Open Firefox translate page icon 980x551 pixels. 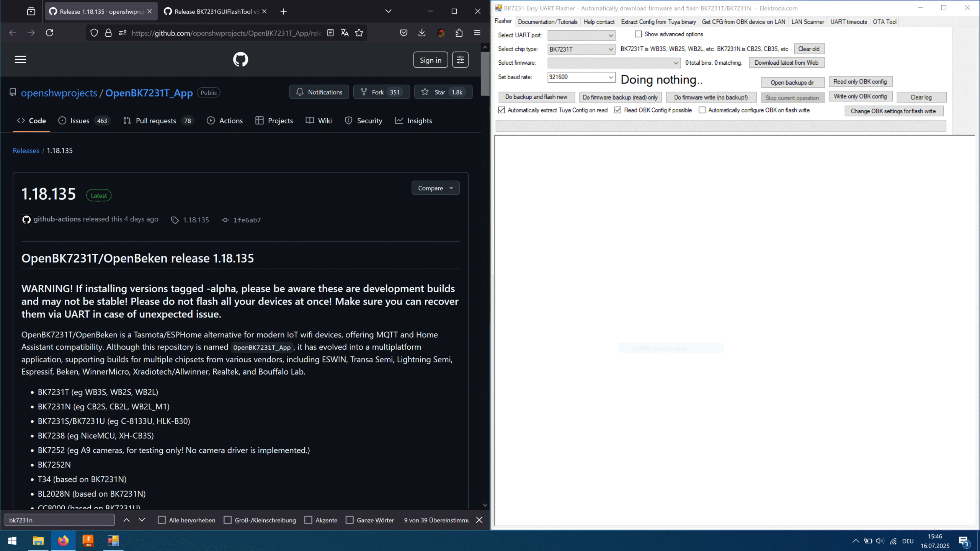coord(345,33)
